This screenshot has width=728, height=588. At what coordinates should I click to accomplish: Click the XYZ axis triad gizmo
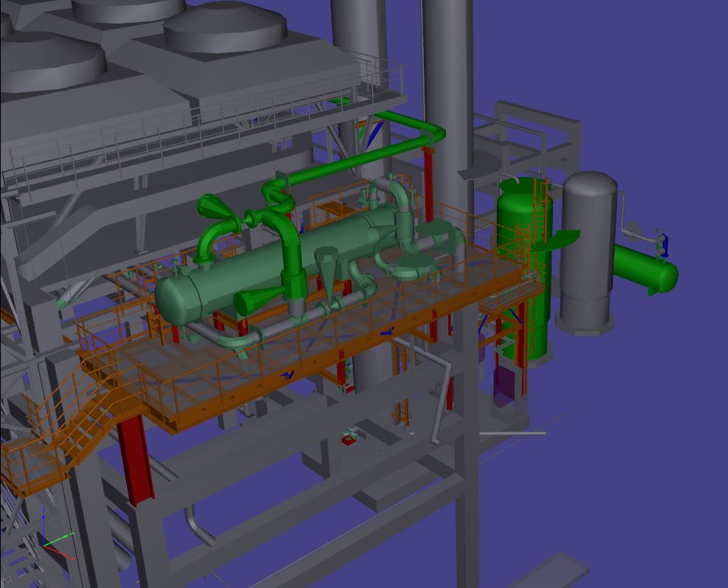pyautogui.click(x=52, y=544)
